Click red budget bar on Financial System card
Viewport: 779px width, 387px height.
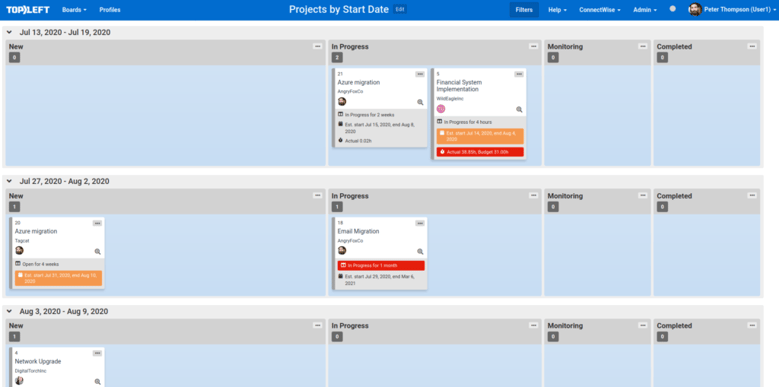pyautogui.click(x=480, y=152)
